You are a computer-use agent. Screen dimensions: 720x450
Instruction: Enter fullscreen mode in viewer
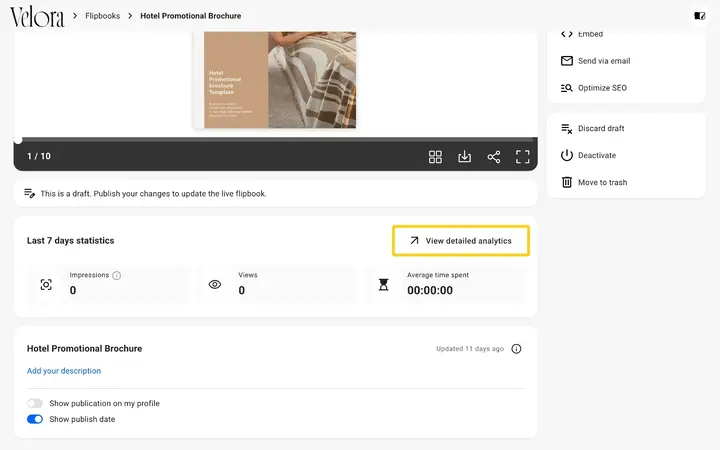coord(523,157)
